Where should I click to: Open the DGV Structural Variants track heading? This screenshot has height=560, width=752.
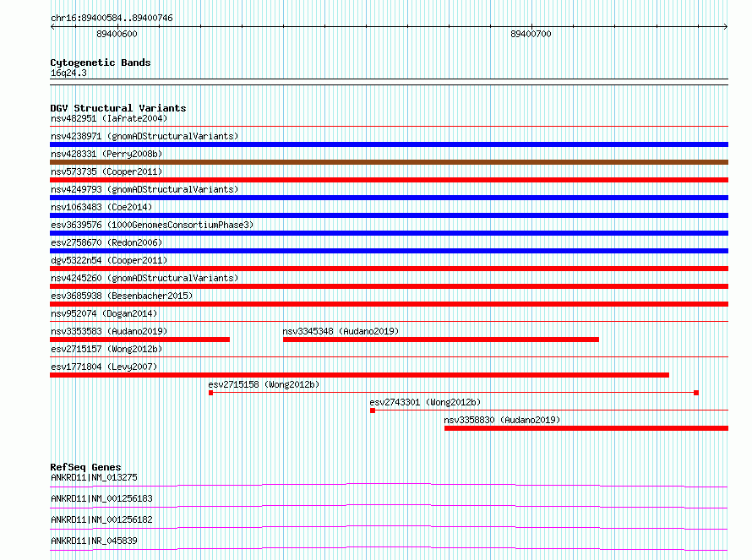click(118, 108)
